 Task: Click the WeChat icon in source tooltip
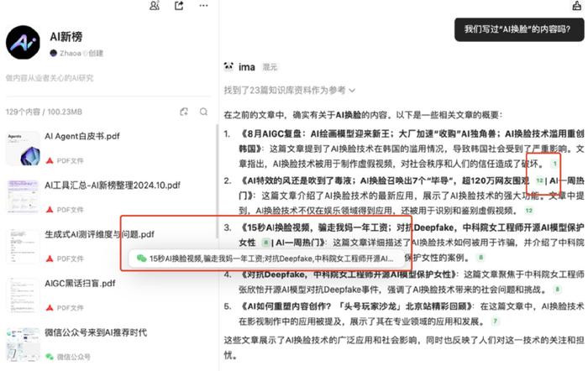[141, 259]
